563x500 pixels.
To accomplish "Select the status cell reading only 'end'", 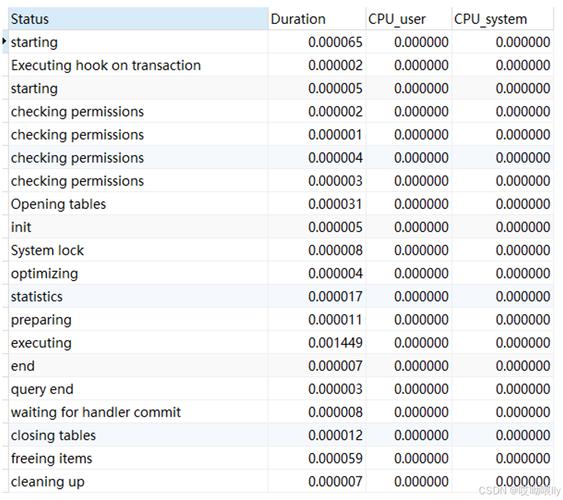I will tap(138, 366).
